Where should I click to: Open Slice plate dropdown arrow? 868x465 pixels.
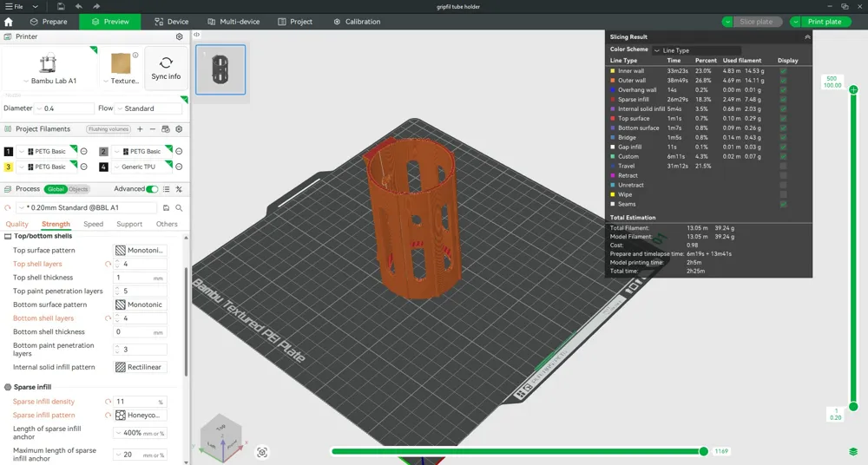[x=727, y=22]
